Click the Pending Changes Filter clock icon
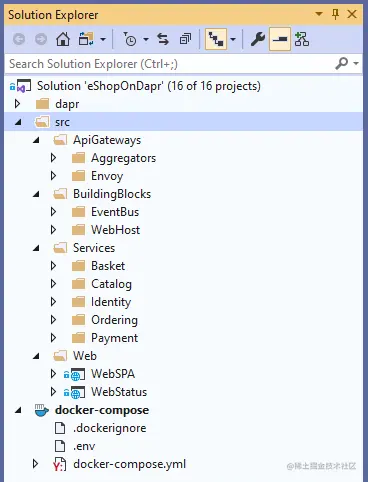 click(129, 39)
